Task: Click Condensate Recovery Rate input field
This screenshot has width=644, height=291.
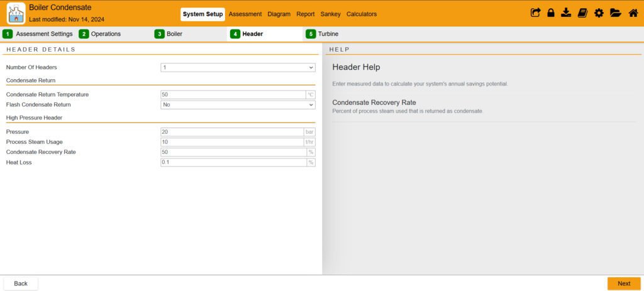Action: click(x=233, y=152)
